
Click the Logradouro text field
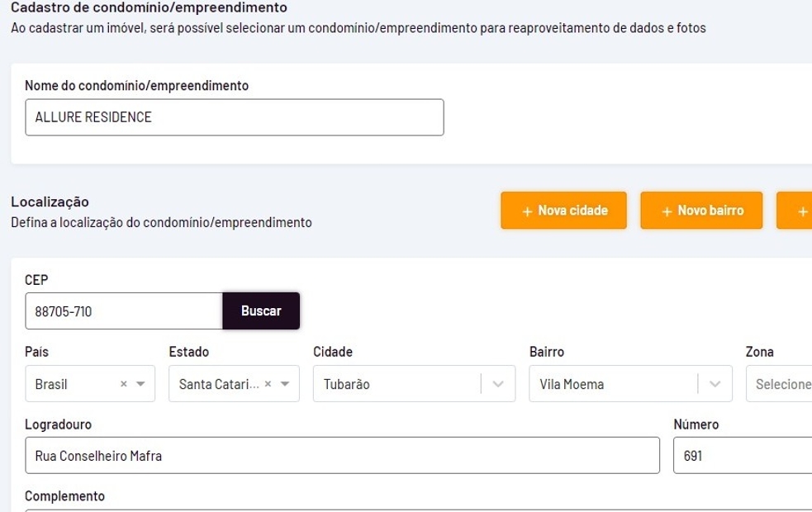point(342,455)
